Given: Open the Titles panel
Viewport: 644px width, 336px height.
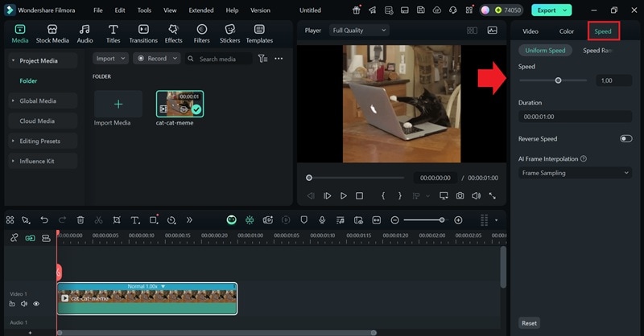Looking at the screenshot, I should tap(113, 34).
